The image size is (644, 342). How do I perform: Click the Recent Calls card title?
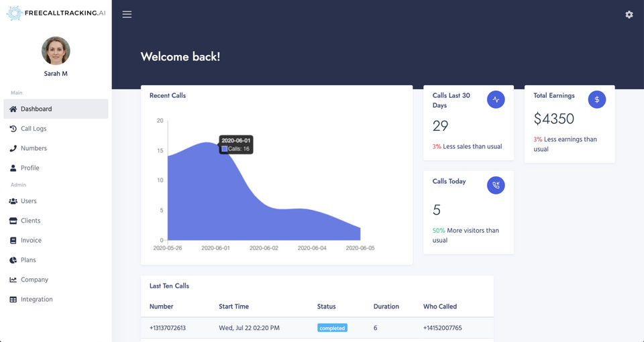tap(168, 96)
